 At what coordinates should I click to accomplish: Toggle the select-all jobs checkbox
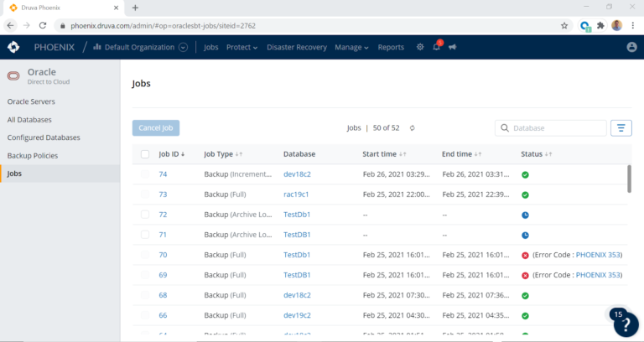(145, 154)
